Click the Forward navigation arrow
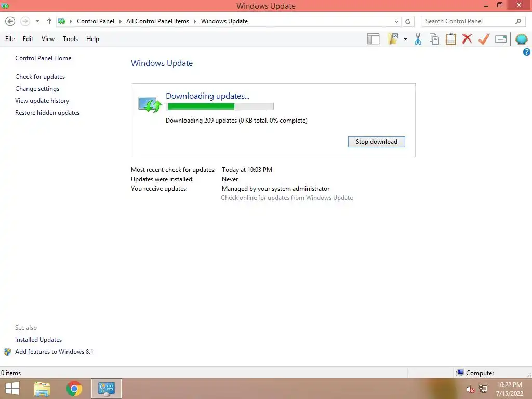This screenshot has height=399, width=532. point(25,21)
